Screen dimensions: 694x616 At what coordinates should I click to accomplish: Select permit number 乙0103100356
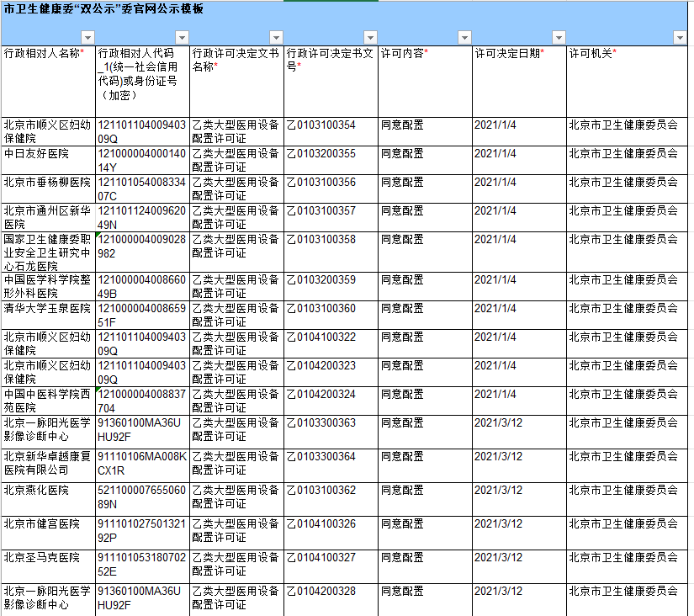(331, 189)
